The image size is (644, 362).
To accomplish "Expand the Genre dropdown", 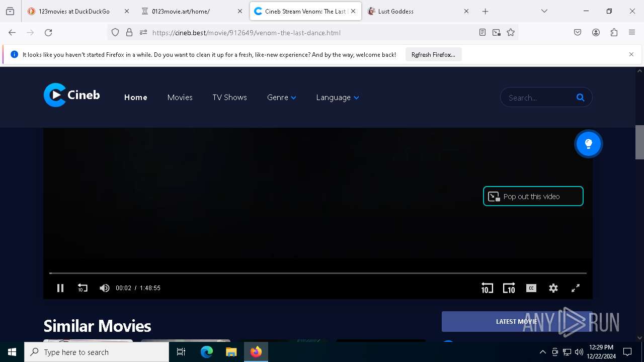I will coord(282,98).
